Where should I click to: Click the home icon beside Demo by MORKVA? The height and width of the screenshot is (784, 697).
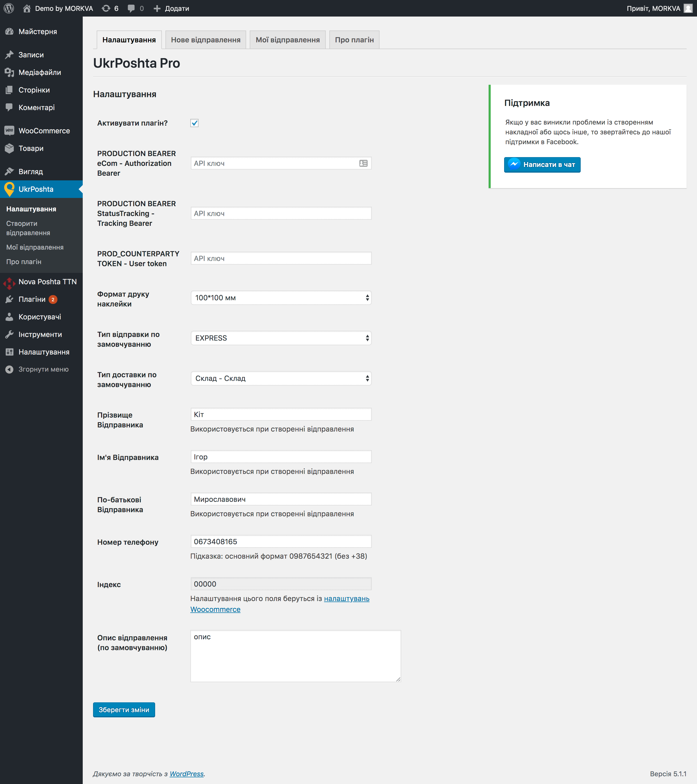tap(26, 8)
